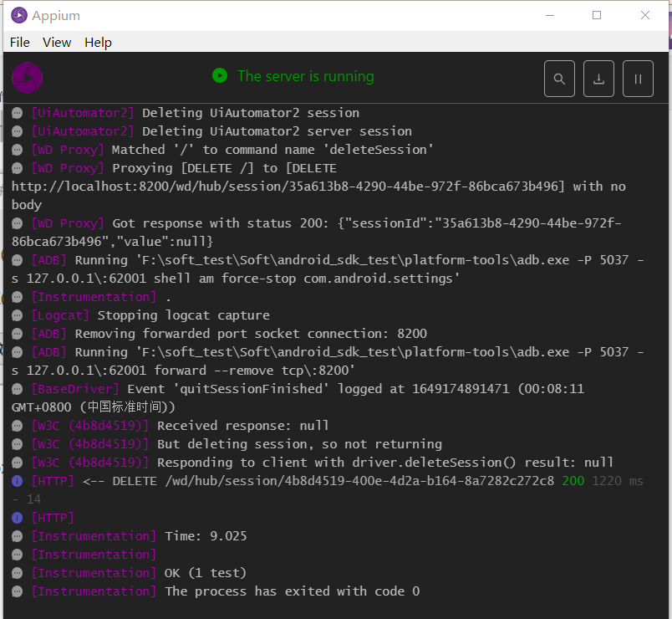Click the green 200 status code
Image resolution: width=672 pixels, height=619 pixels.
click(x=573, y=481)
